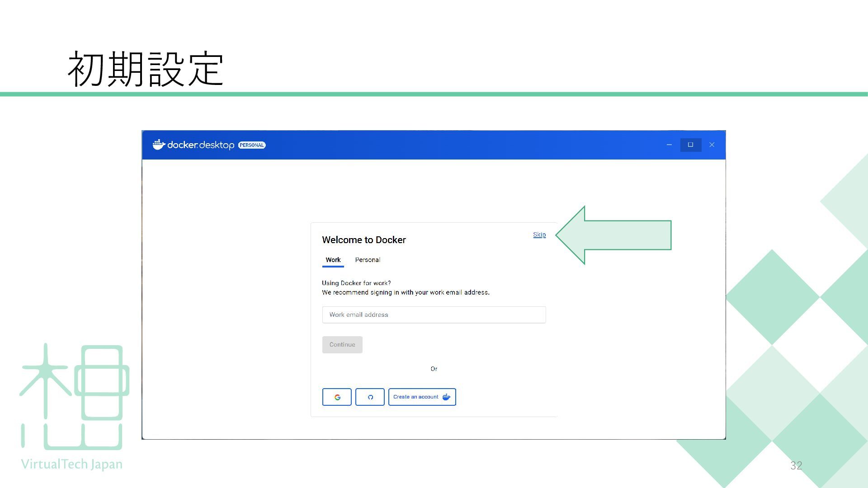Select the Work tab
868x488 pixels.
point(333,260)
